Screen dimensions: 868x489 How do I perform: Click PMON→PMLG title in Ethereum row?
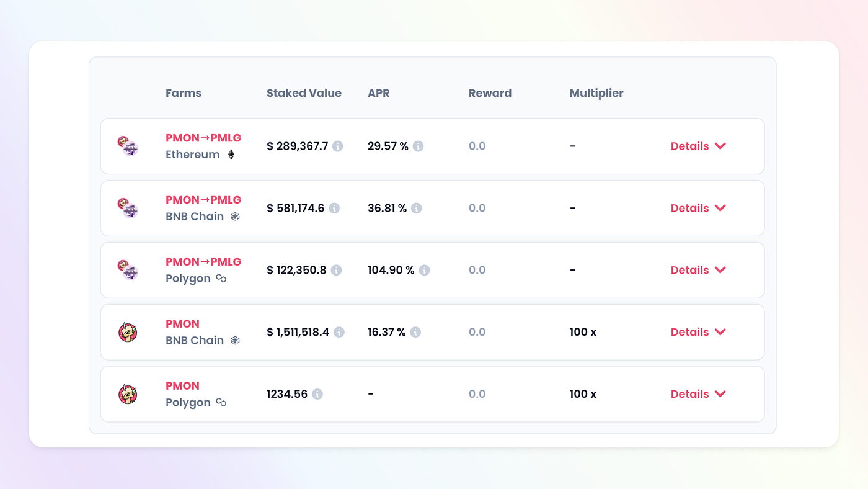[x=203, y=138]
